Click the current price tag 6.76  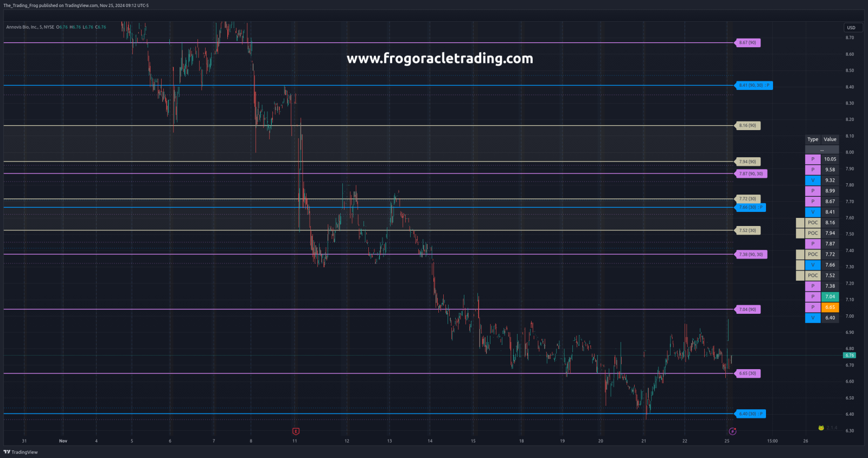point(850,356)
